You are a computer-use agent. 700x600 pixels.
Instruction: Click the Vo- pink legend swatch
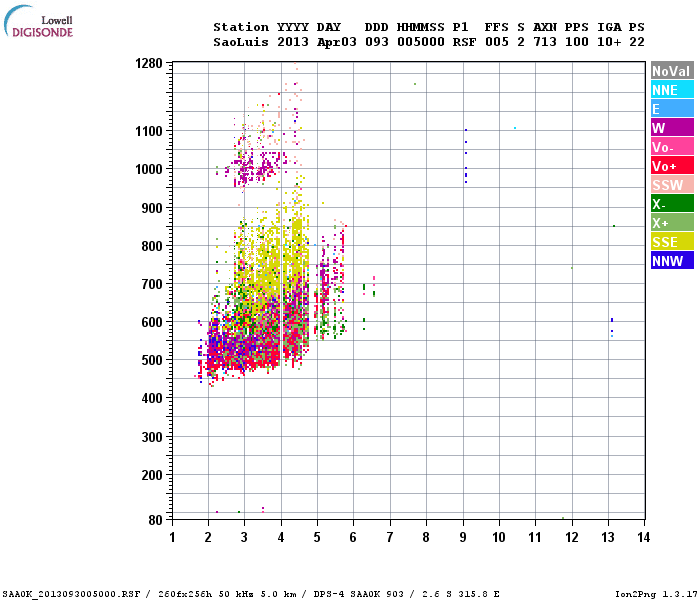[672, 147]
